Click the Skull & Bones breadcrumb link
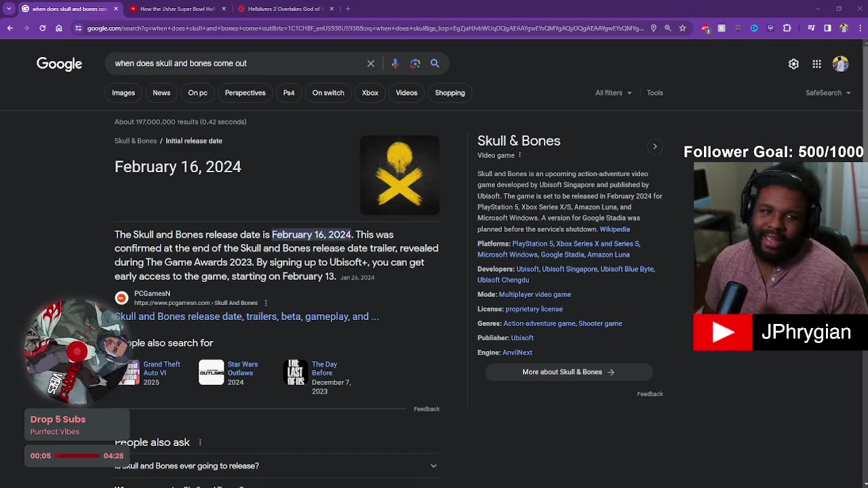Image resolution: width=868 pixels, height=488 pixels. [x=136, y=141]
